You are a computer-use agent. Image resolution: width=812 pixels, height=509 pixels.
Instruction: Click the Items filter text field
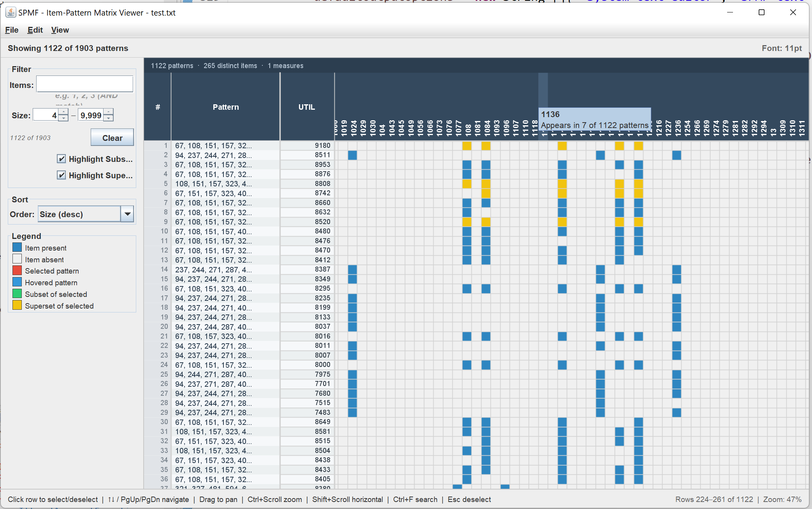coord(84,84)
